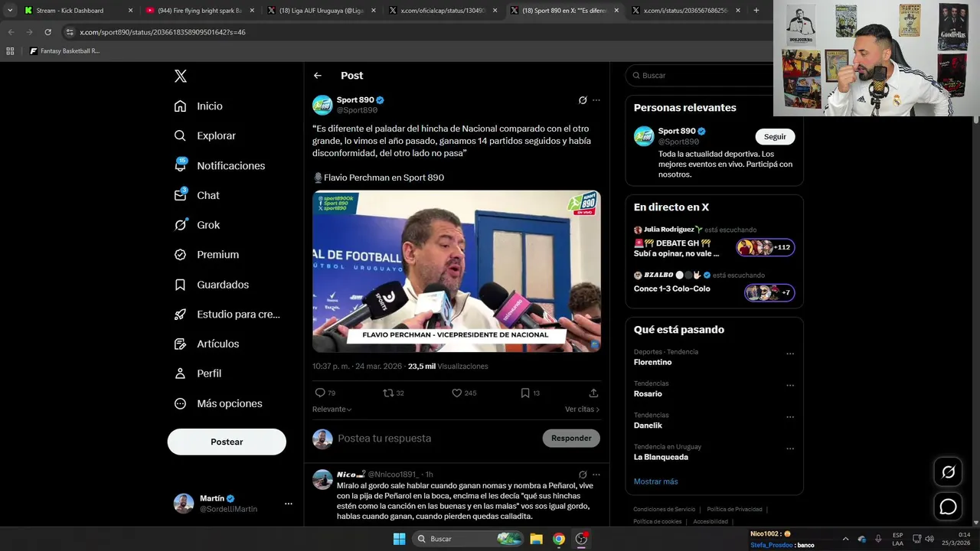Open the Windows Start menu
This screenshot has width=980, height=551.
click(399, 539)
